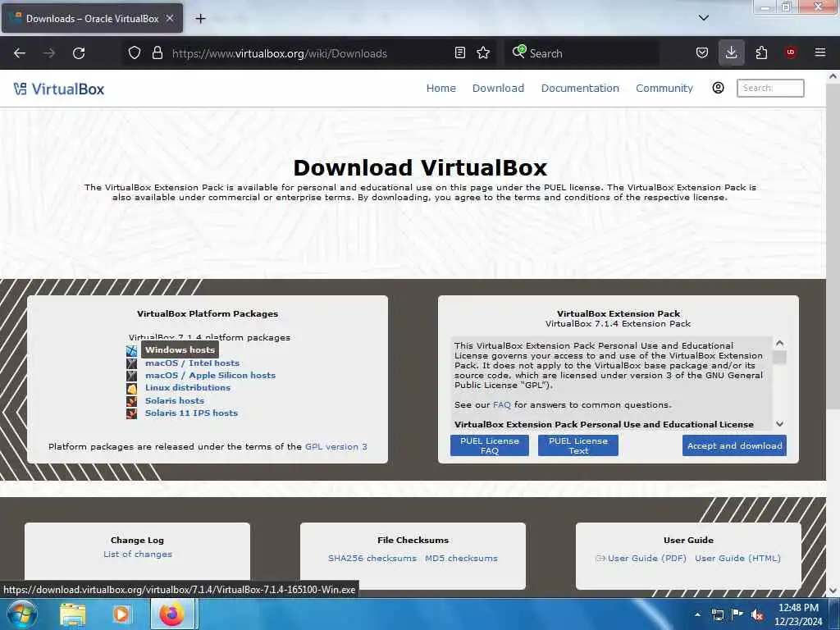Click license text box scroll up arrow

point(780,343)
